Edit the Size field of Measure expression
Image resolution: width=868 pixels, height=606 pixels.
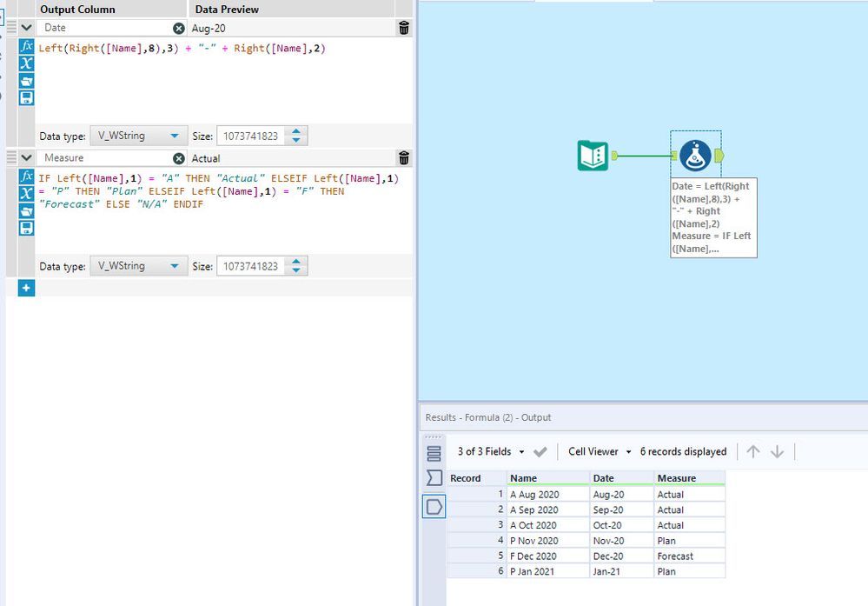coord(252,266)
